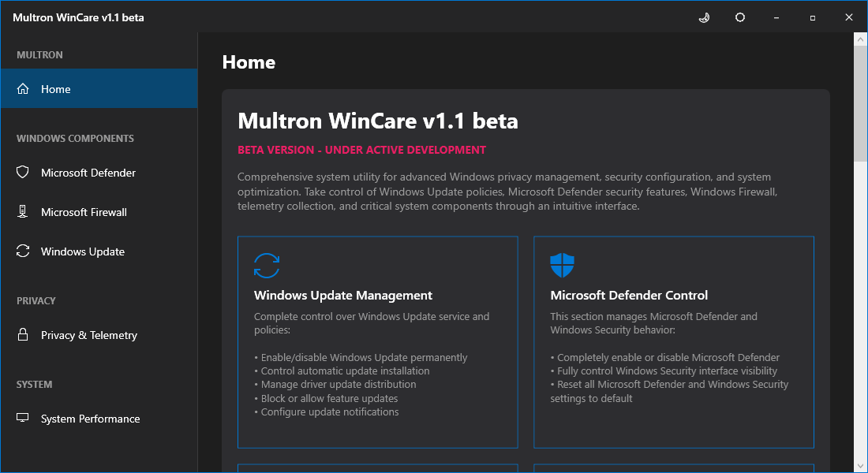Click 'BETA VERSION - UNDER ACTIVE DEVELOPMENT' text
Viewport: 868px width, 473px height.
[x=361, y=150]
